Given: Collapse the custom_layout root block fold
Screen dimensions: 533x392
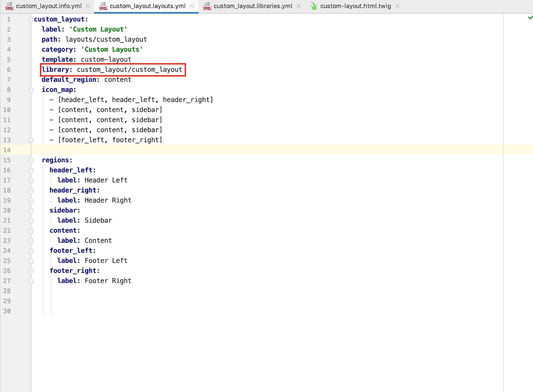Looking at the screenshot, I should coord(31,20).
